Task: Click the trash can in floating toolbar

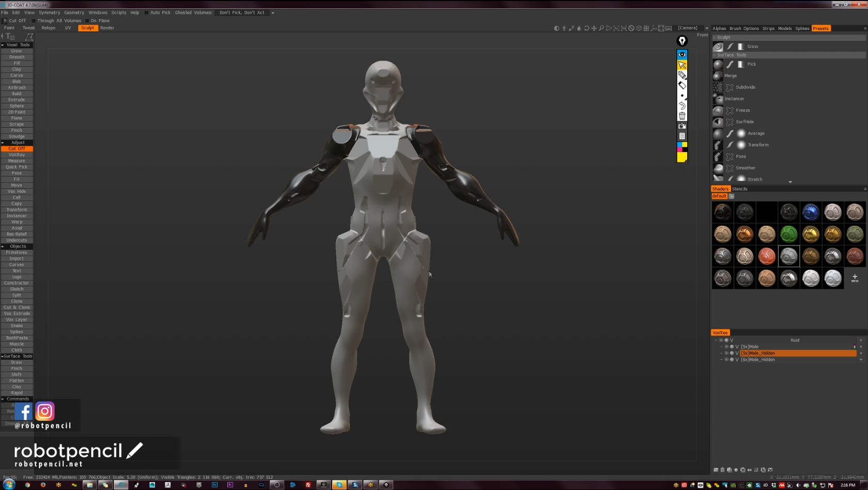Action: pyautogui.click(x=682, y=116)
